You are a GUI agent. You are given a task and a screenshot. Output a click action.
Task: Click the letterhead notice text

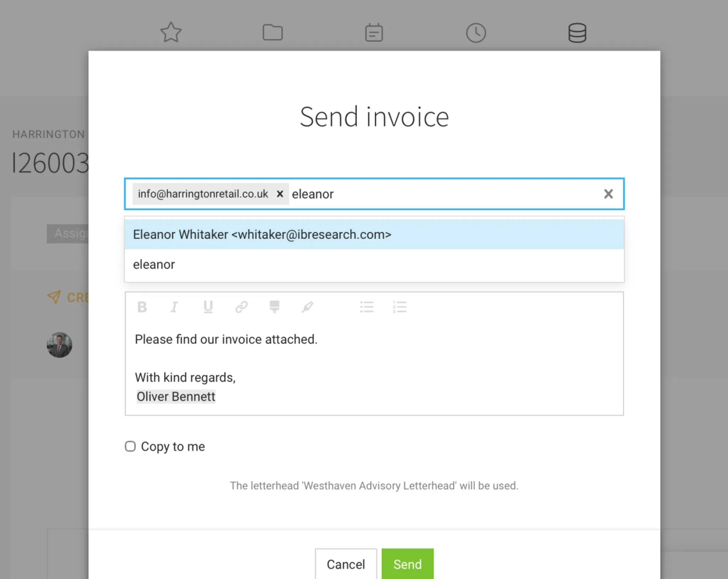coord(374,485)
